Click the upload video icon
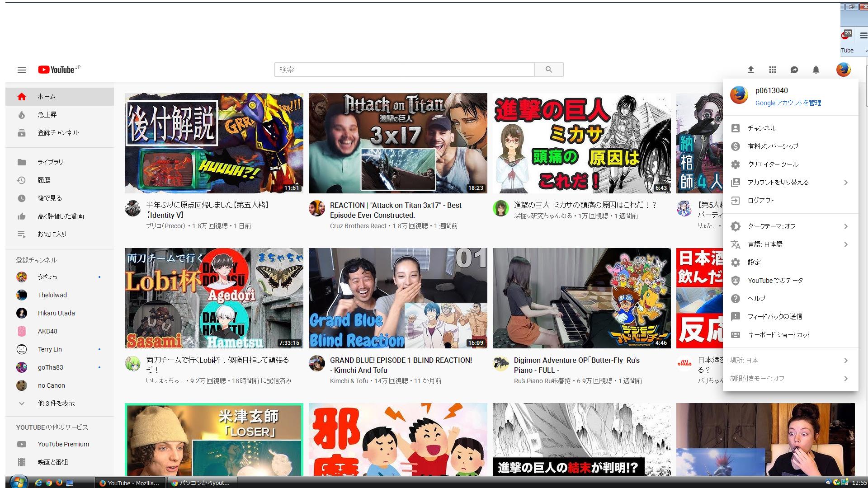This screenshot has height=488, width=868. 750,70
